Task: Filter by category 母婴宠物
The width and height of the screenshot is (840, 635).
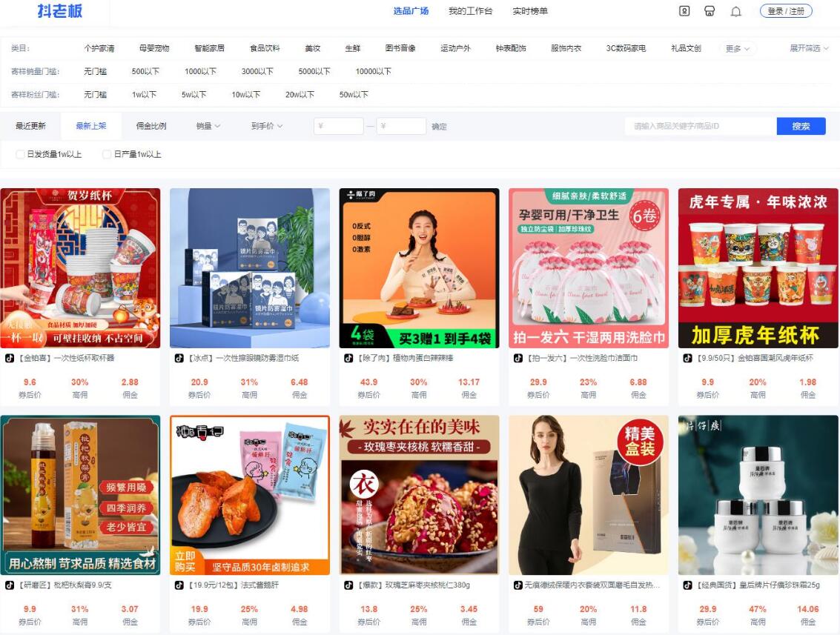Action: (x=154, y=48)
